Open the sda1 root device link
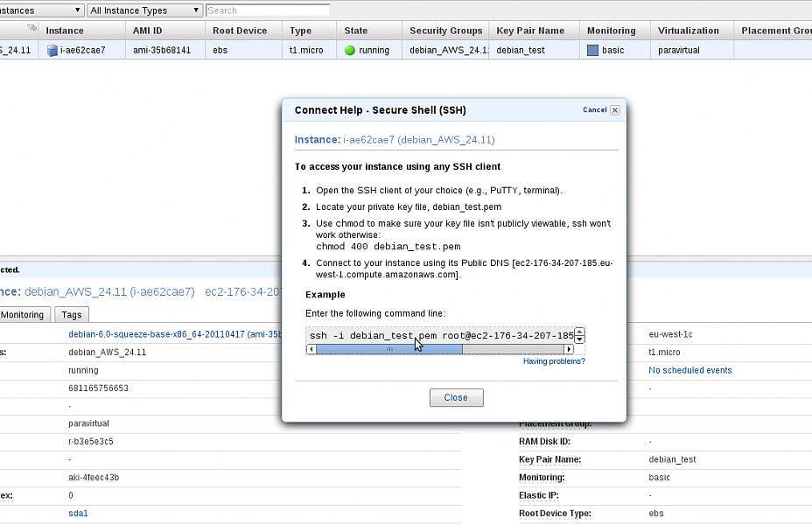 coord(78,514)
